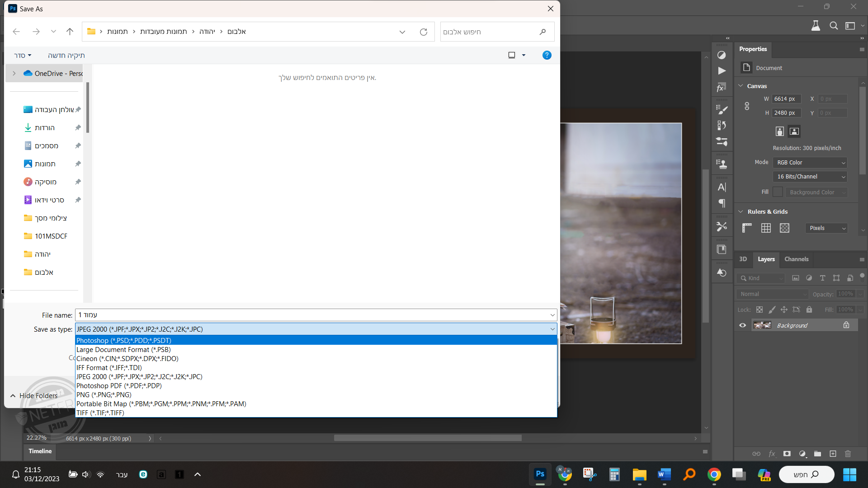868x488 pixels.
Task: Open the Character panel icon
Action: coord(722,187)
